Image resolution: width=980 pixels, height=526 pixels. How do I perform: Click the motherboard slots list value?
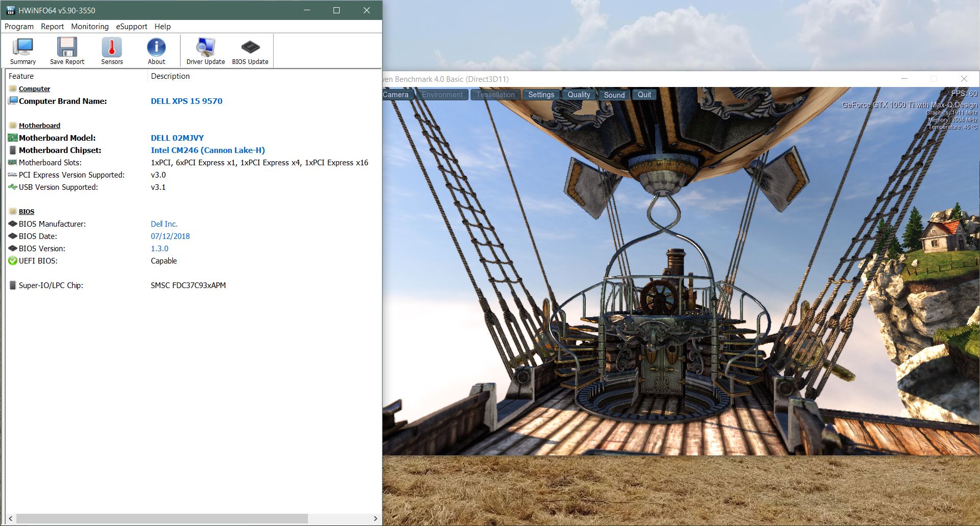tap(259, 162)
